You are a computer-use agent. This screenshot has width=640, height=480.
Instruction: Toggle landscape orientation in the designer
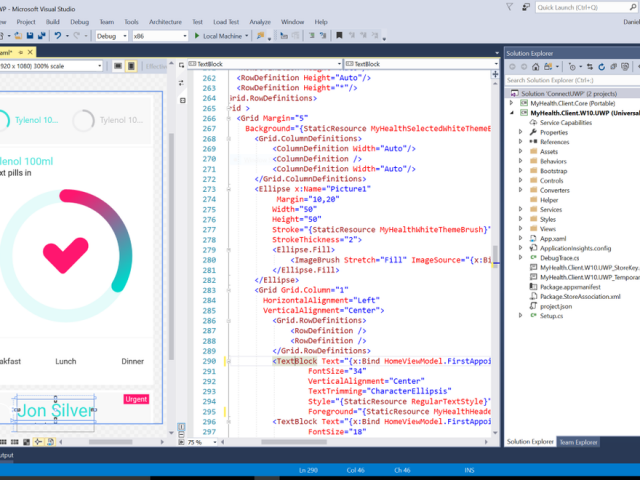(x=119, y=66)
